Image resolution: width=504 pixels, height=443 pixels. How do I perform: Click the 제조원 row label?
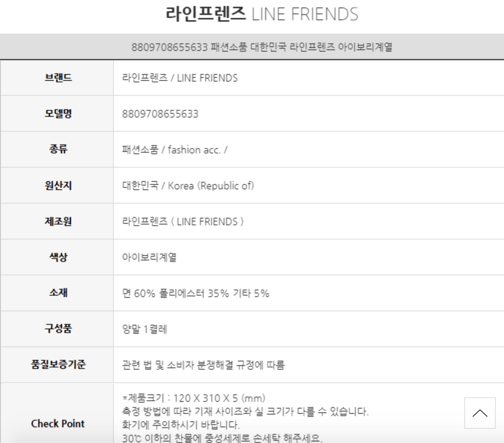pyautogui.click(x=58, y=221)
